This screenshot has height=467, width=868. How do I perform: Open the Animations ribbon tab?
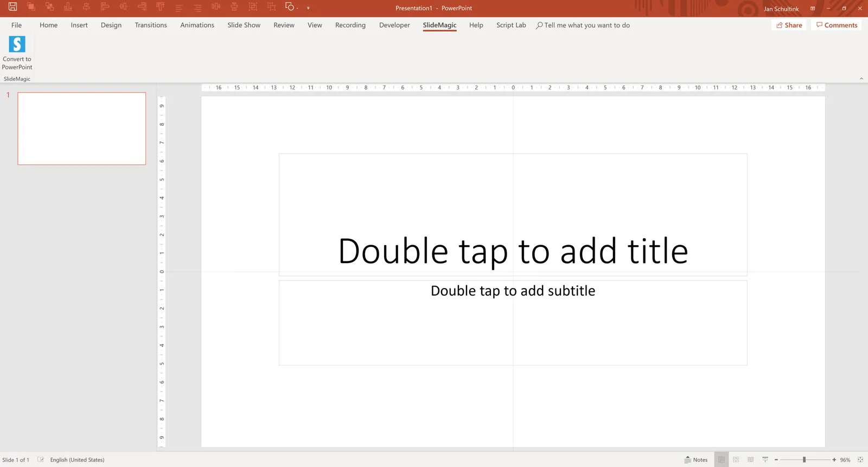(197, 25)
